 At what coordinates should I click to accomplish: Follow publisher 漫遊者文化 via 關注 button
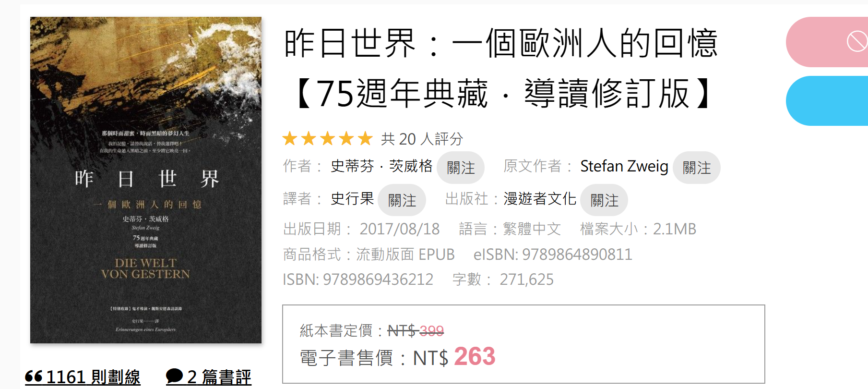[x=604, y=200]
